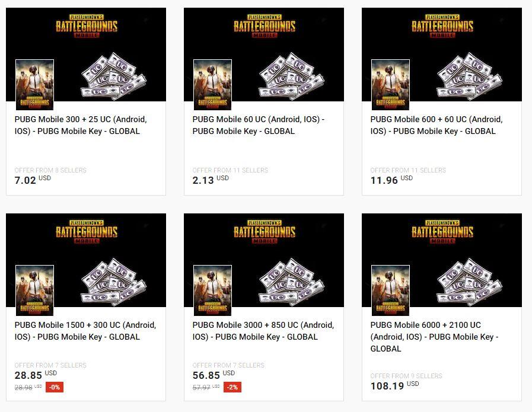This screenshot has height=412, width=532.
Task: Click the game cover thumbnail on the 300 + 25 UC card
Action: [x=34, y=85]
